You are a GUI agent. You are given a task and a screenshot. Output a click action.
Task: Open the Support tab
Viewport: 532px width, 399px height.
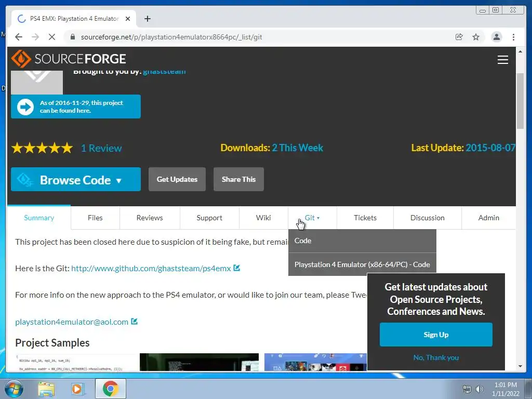209,218
